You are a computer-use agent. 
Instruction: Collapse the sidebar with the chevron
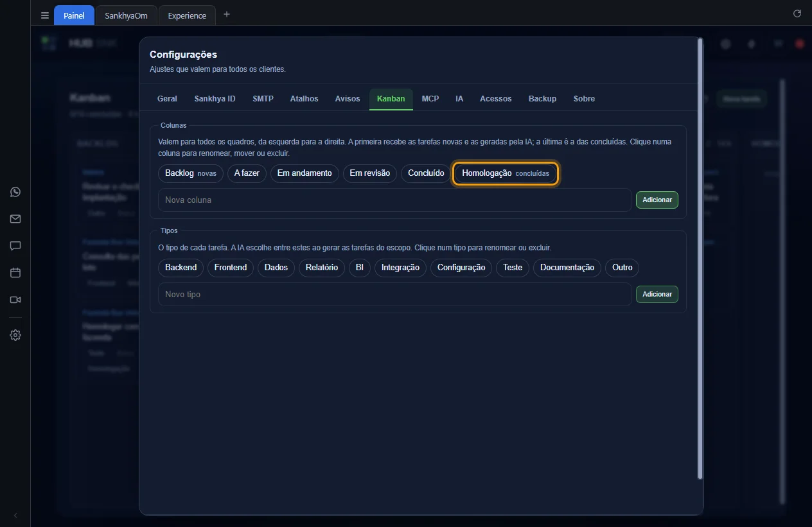click(x=15, y=515)
